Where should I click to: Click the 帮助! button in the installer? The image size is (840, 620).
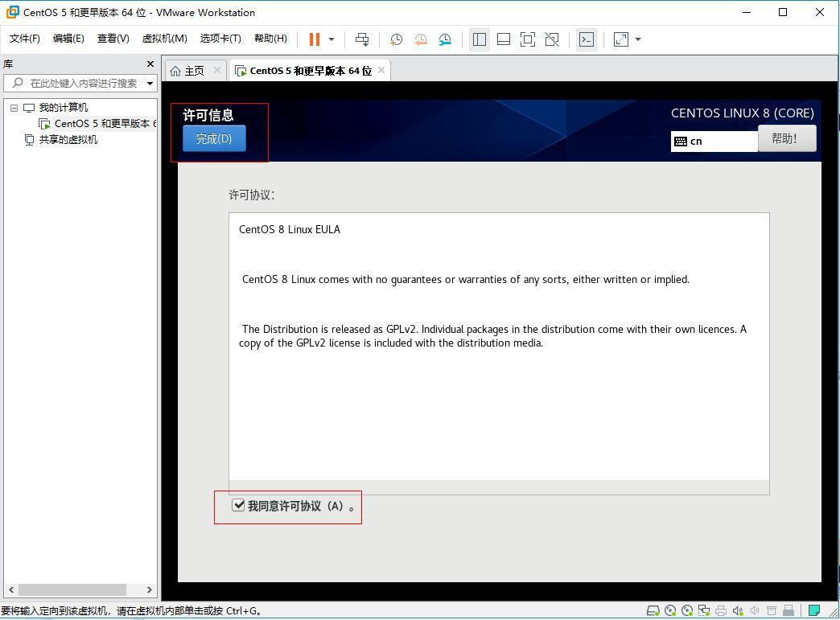coord(787,138)
